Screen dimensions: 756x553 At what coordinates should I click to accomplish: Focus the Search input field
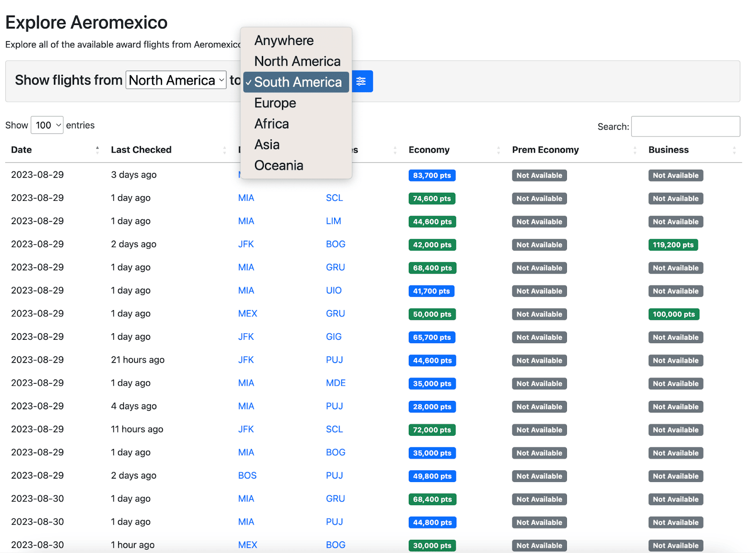coord(686,127)
